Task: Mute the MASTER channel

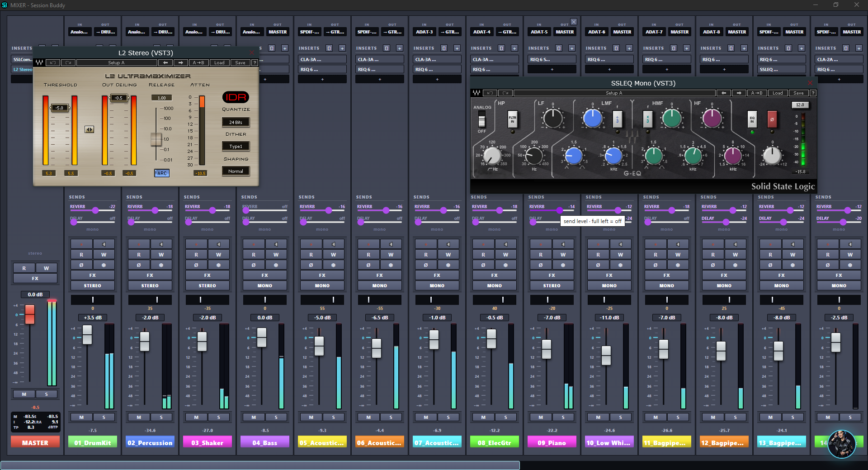Action: 24,394
